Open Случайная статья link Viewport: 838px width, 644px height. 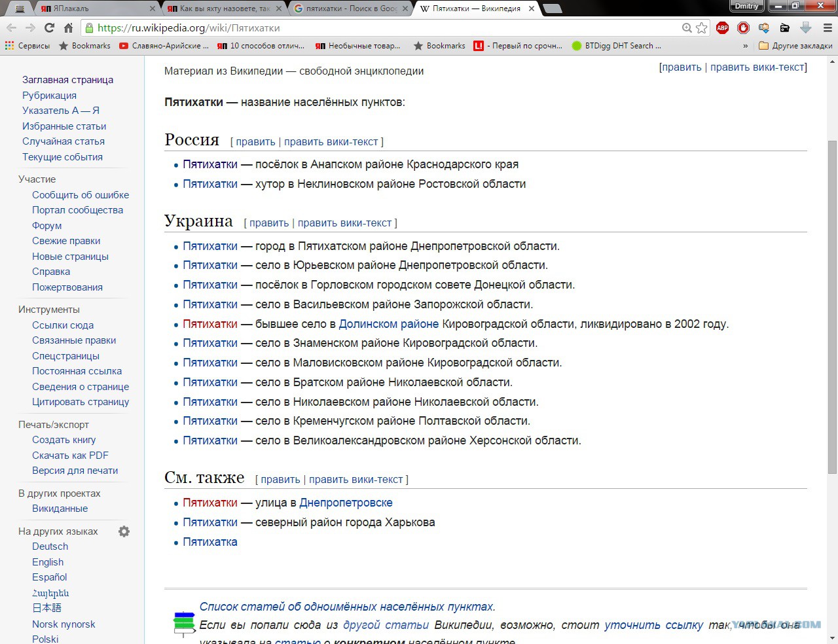tap(64, 141)
